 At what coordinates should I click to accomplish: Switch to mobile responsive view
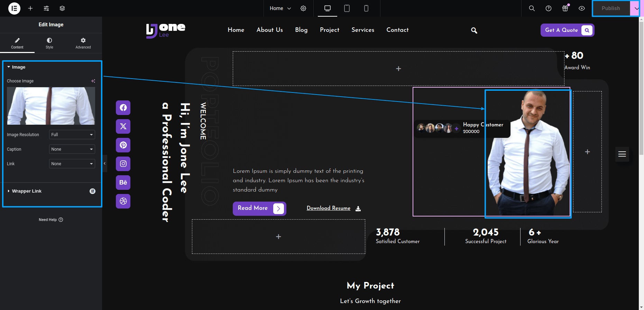coord(366,8)
